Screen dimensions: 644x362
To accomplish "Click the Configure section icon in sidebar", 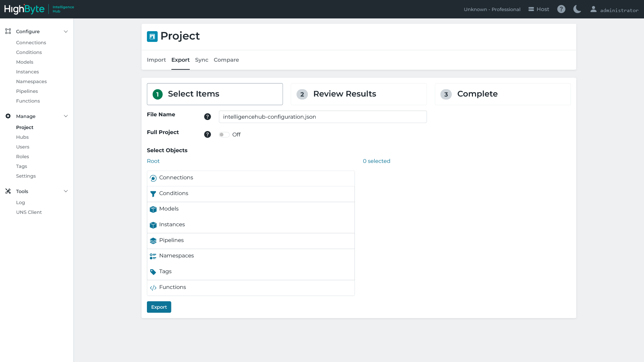I will pos(8,31).
